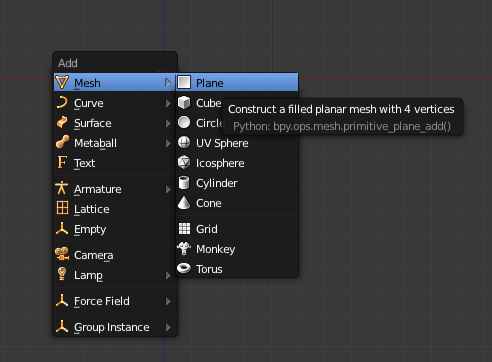Expand the Group Instance submenu arrow
The height and width of the screenshot is (362, 492).
tap(168, 327)
